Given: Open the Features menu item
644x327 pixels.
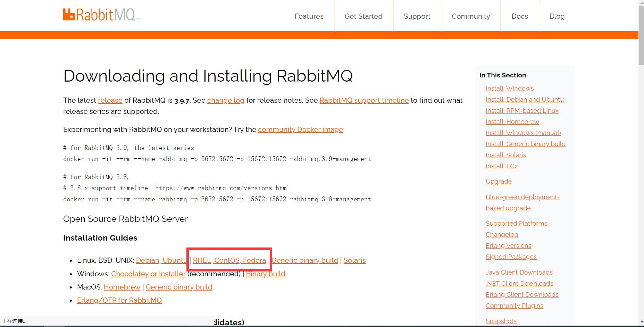Looking at the screenshot, I should [x=309, y=16].
